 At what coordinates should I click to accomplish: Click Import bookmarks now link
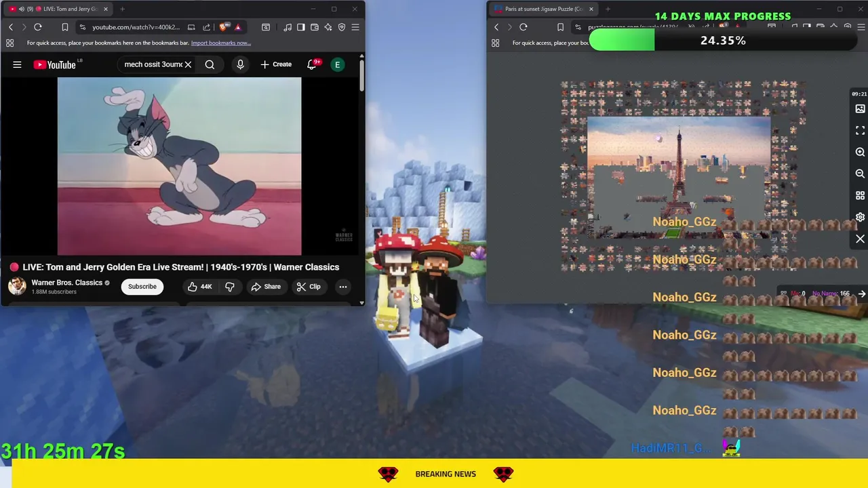tap(221, 43)
